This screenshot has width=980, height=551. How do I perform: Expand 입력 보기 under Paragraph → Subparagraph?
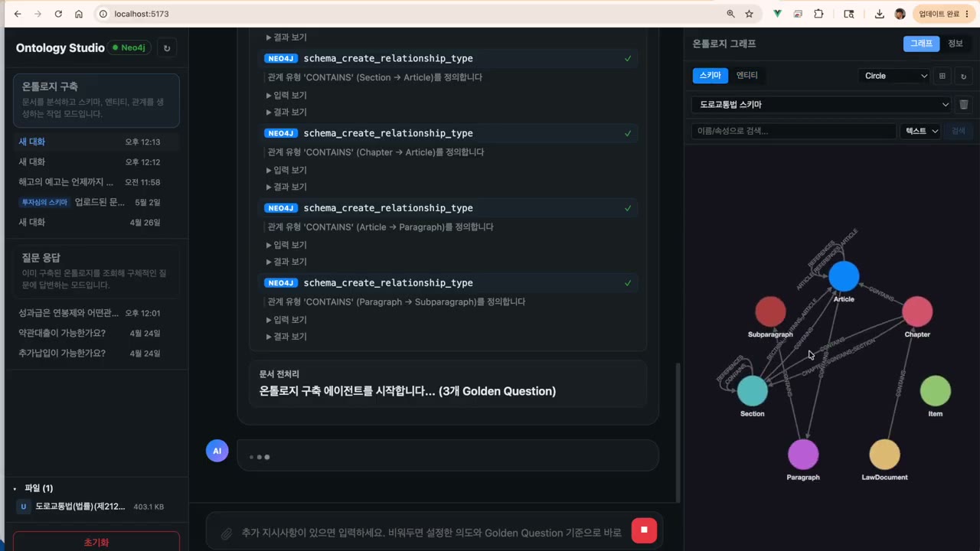click(286, 320)
